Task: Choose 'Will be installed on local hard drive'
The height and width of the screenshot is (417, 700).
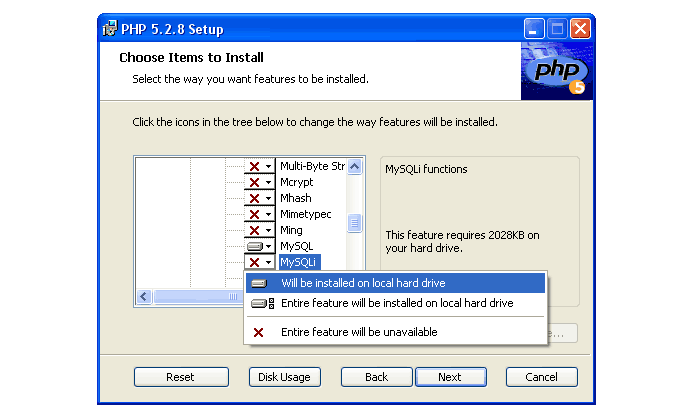Action: click(363, 283)
